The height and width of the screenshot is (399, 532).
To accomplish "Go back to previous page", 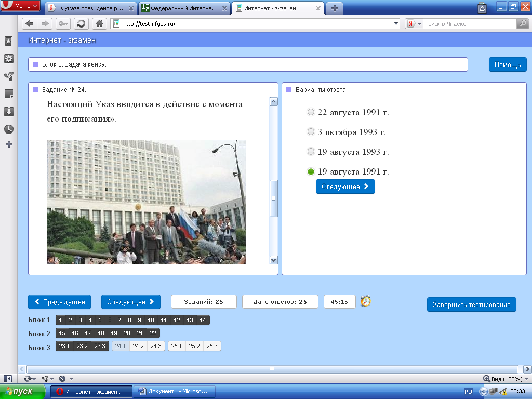I will (30, 24).
